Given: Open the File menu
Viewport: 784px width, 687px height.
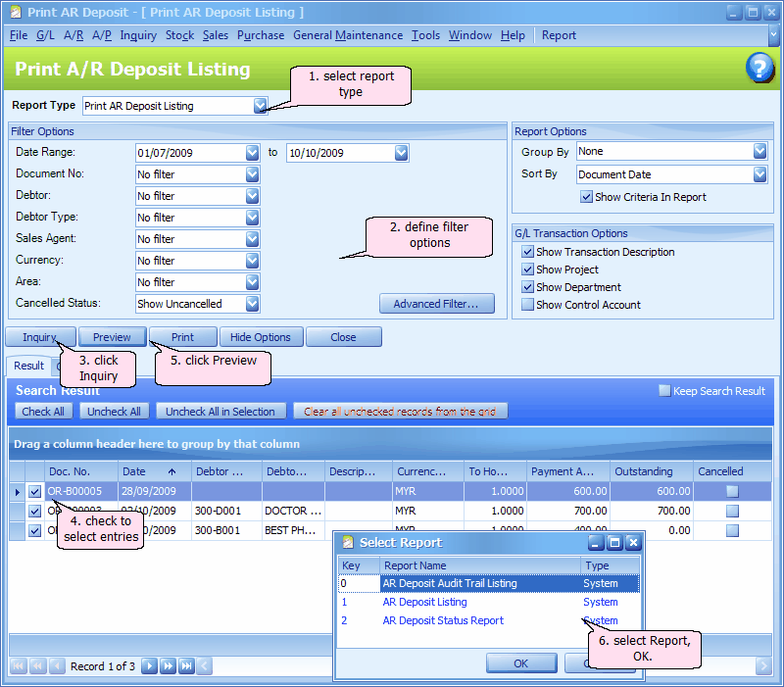Looking at the screenshot, I should tap(19, 35).
